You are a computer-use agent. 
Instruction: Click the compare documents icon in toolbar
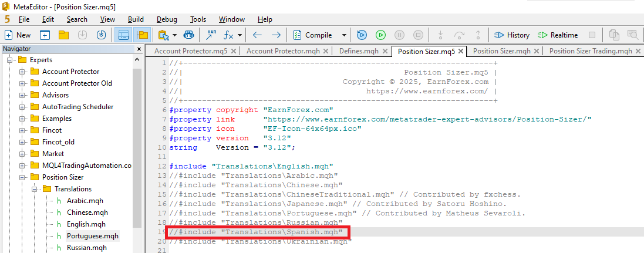tap(614, 35)
